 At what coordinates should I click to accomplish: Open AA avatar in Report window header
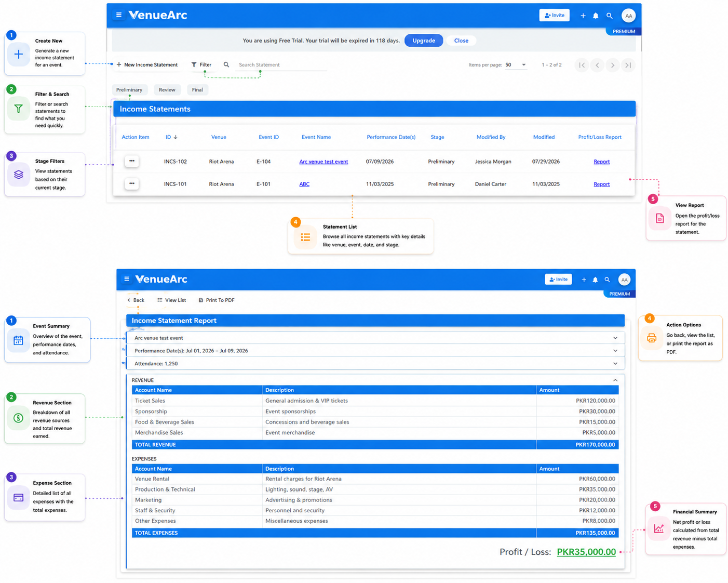coord(624,280)
